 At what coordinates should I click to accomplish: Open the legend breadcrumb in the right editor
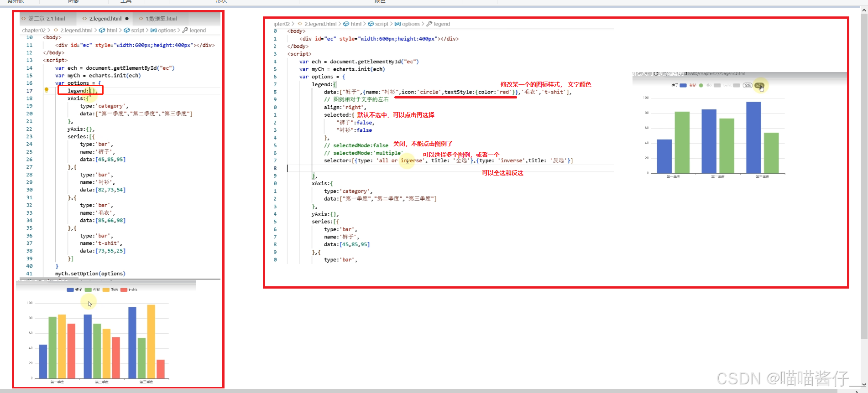[x=442, y=24]
